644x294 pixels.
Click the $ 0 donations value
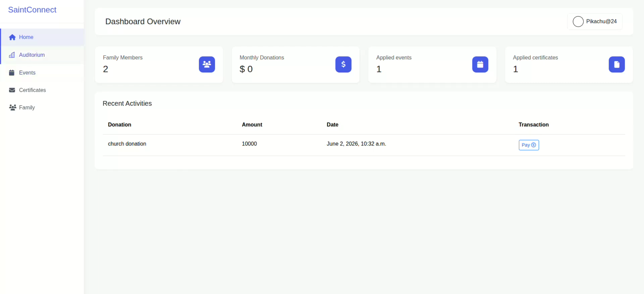point(246,69)
